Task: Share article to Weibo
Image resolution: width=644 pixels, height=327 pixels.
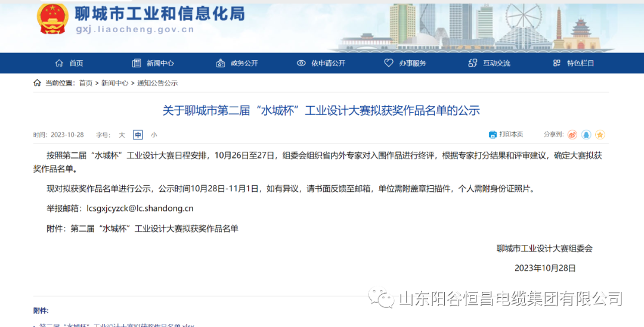Action: [572, 135]
